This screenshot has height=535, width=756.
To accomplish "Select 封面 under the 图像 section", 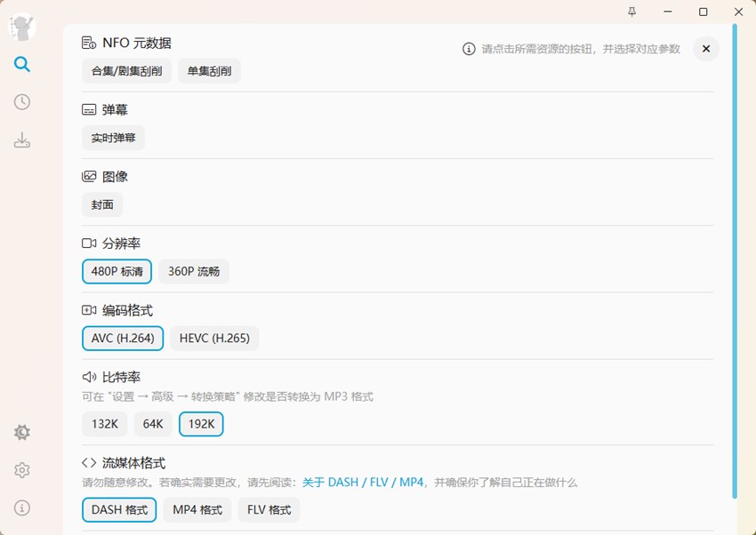I will pyautogui.click(x=101, y=204).
